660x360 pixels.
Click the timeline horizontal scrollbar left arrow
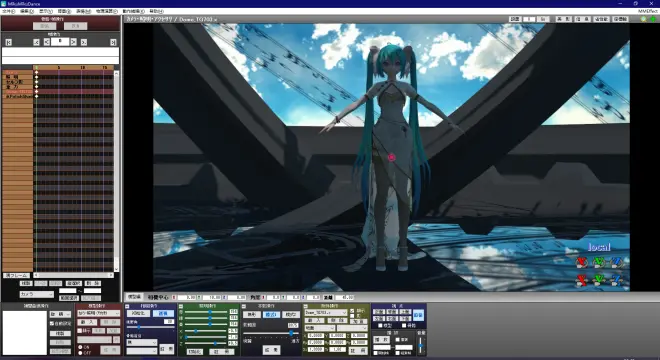tap(36, 275)
